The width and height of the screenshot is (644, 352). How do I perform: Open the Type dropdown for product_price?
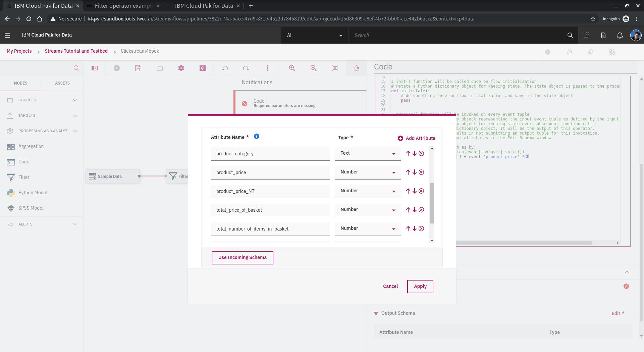tap(368, 172)
